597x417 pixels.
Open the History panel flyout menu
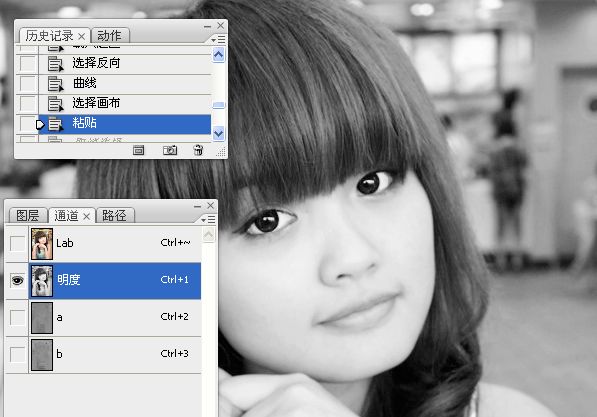coord(218,40)
